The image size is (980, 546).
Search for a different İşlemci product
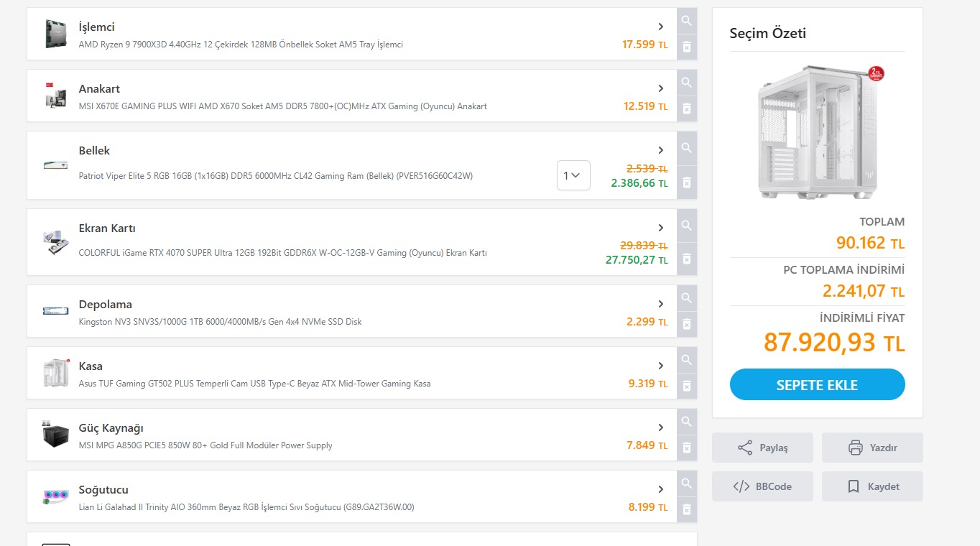point(687,21)
